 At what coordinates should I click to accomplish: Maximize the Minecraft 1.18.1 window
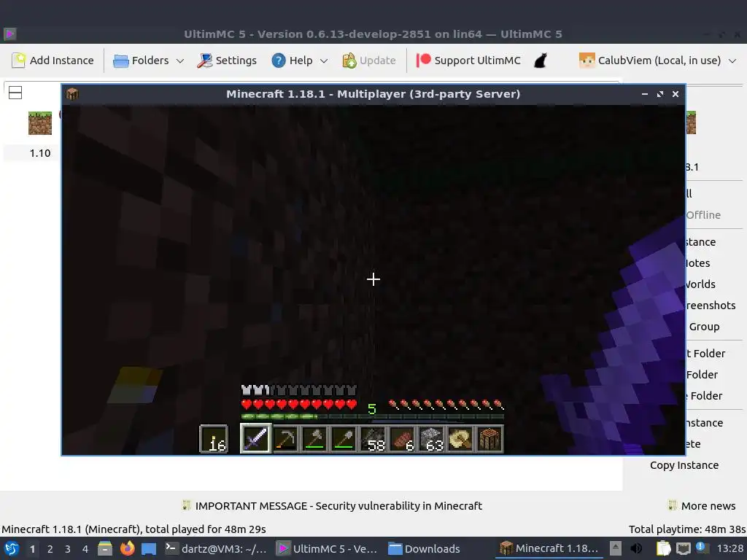click(x=659, y=94)
